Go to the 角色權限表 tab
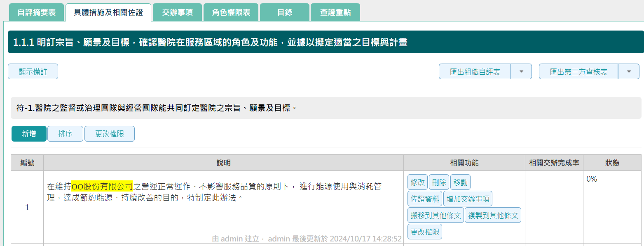Screen dimensions: 644x246 pos(231,12)
